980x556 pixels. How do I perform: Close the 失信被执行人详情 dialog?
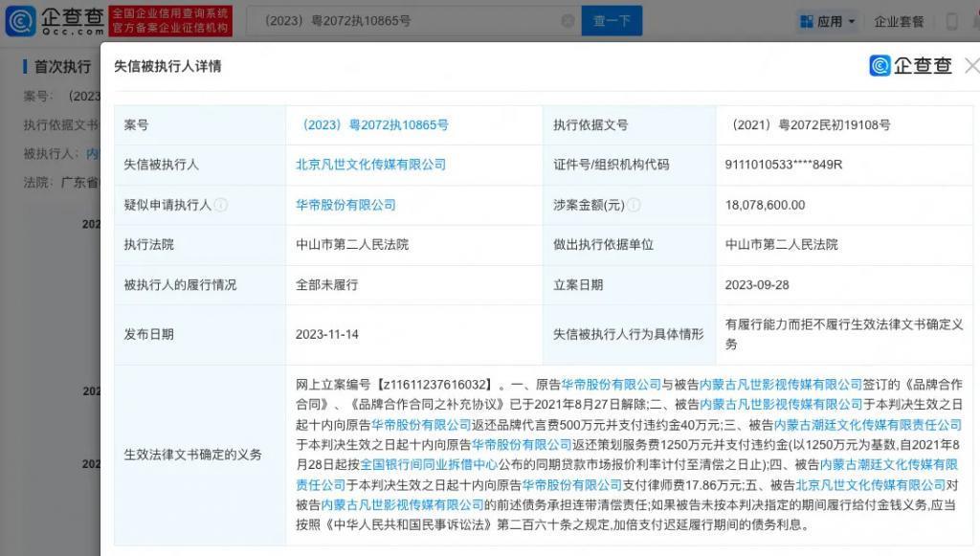coord(971,65)
